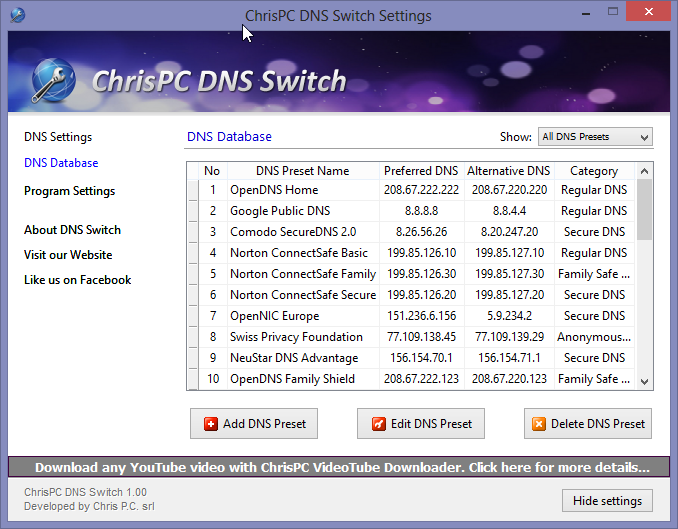Click the 5.9.234.2 cell
This screenshot has height=529, width=678.
click(x=509, y=316)
